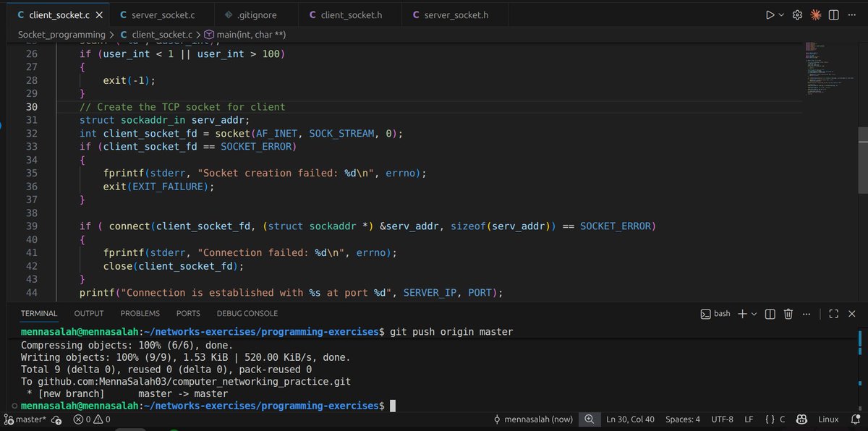This screenshot has height=431, width=868.
Task: Open the run options dropdown arrow
Action: pos(781,14)
